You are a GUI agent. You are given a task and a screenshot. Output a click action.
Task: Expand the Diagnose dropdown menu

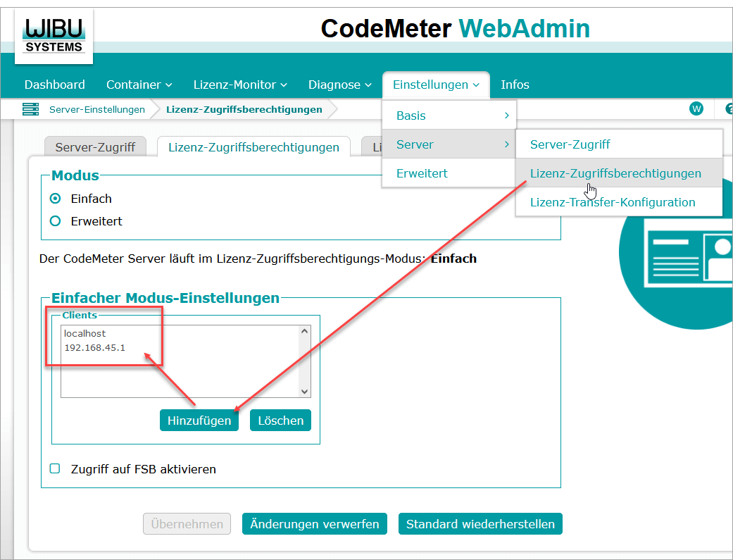[340, 85]
